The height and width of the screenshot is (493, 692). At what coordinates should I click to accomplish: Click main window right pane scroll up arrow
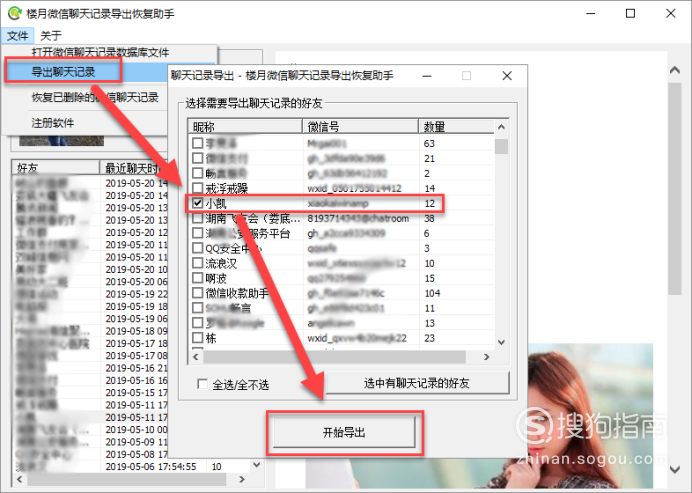(675, 70)
